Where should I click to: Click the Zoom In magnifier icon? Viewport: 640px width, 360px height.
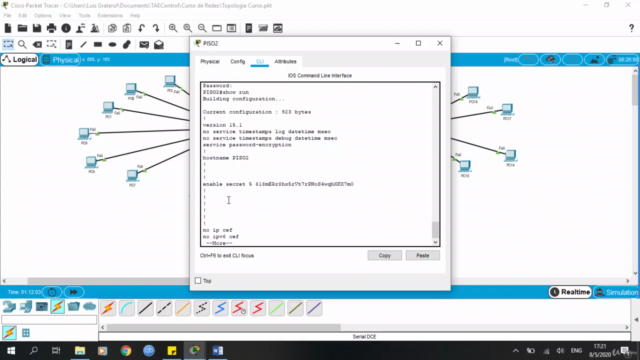(x=173, y=28)
